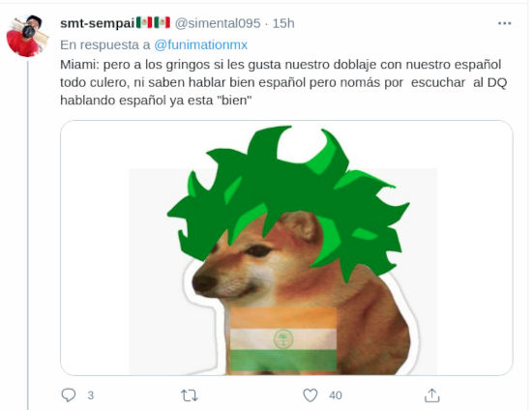The height and width of the screenshot is (410, 532).
Task: Open the smt-sempai display name profile link
Action: pyautogui.click(x=98, y=23)
